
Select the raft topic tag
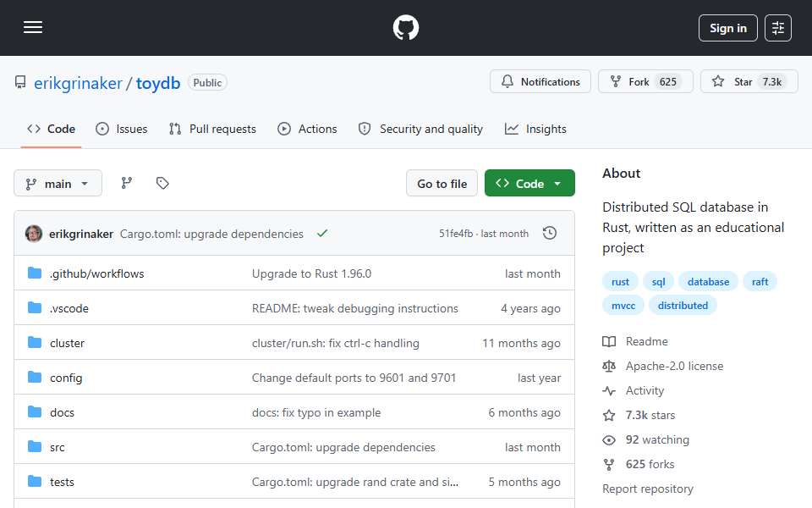tap(760, 282)
